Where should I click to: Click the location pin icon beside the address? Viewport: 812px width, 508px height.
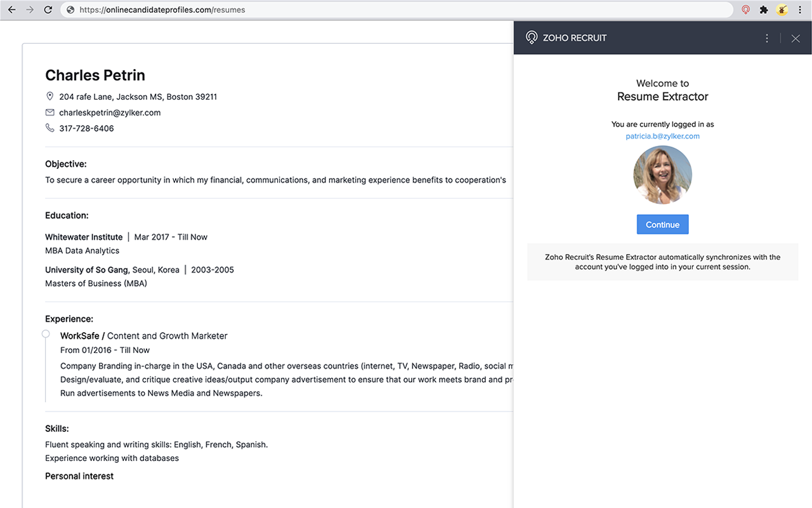(49, 96)
